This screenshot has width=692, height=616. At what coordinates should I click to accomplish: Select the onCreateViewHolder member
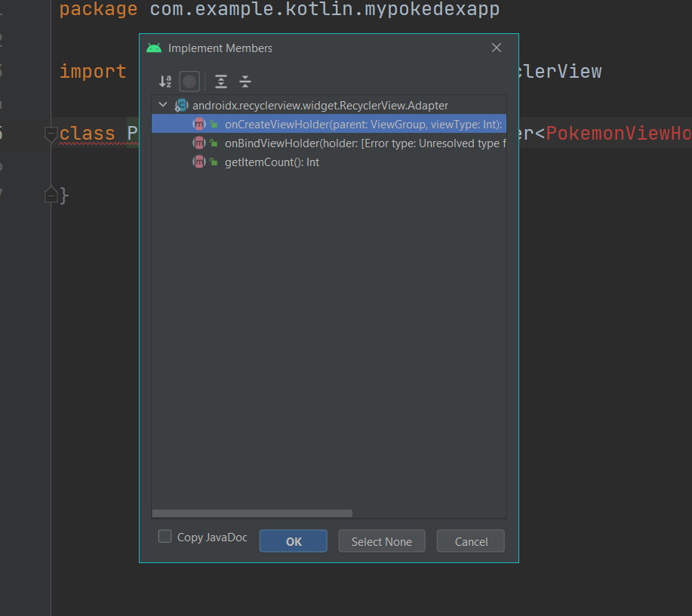pyautogui.click(x=363, y=125)
